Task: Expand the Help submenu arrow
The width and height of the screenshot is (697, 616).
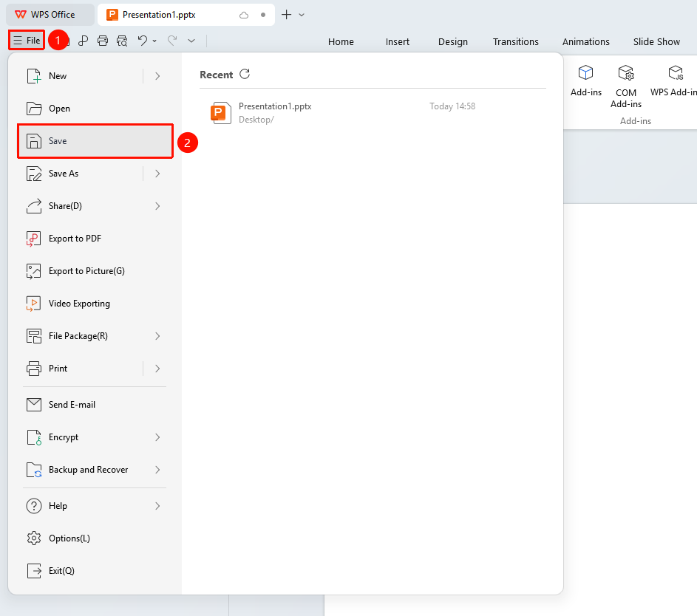Action: (157, 506)
